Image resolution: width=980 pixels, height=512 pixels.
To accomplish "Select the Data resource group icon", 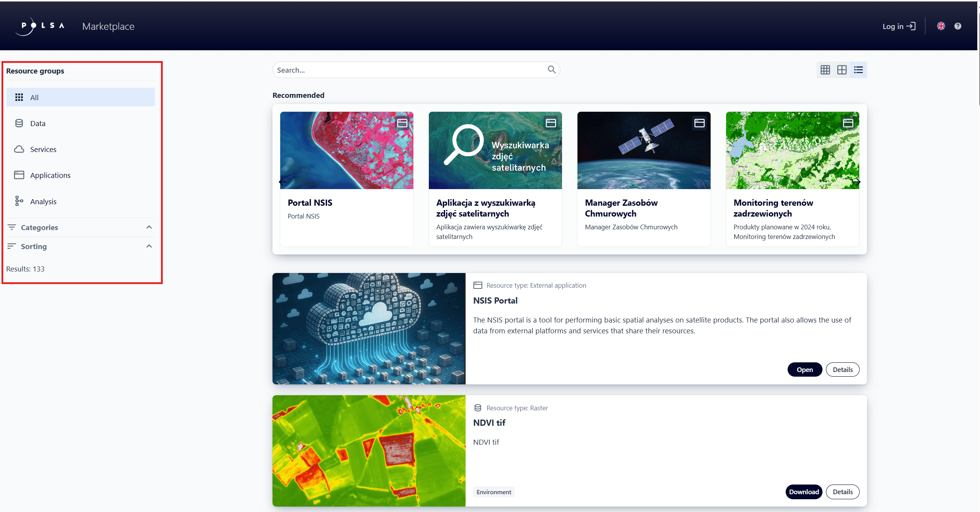I will click(19, 123).
